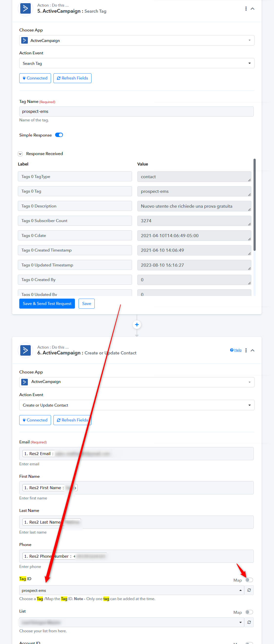The width and height of the screenshot is (274, 644).
Task: Refresh List options icon
Action: click(249, 622)
